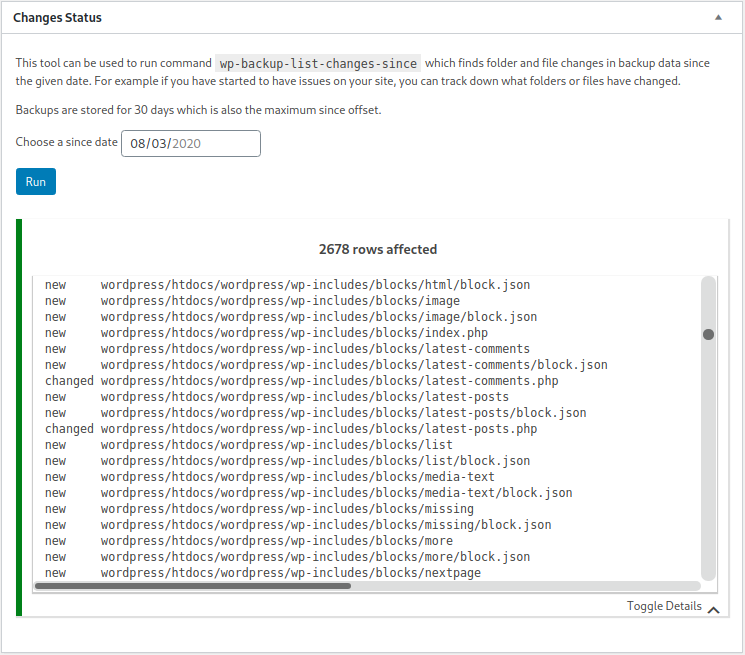The width and height of the screenshot is (745, 655).
Task: Select the wp-includes/blocks/image folder row
Action: [x=252, y=301]
